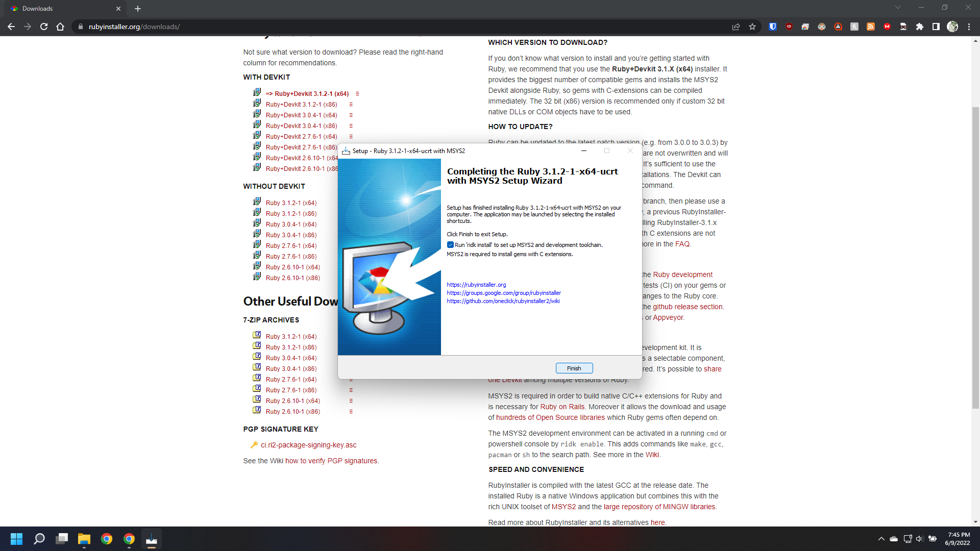Download Ruby+Devkit 3.1.2-1 (x86)
980x551 pixels.
(x=301, y=105)
